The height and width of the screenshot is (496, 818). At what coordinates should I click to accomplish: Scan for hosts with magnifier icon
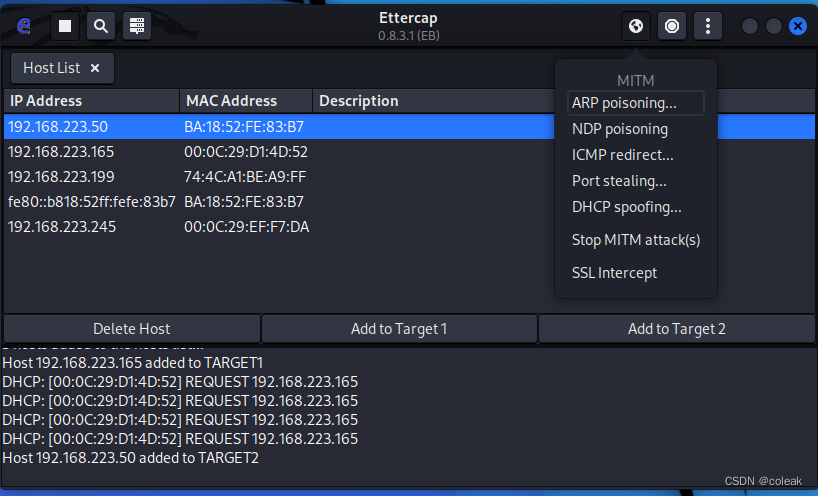(x=101, y=26)
